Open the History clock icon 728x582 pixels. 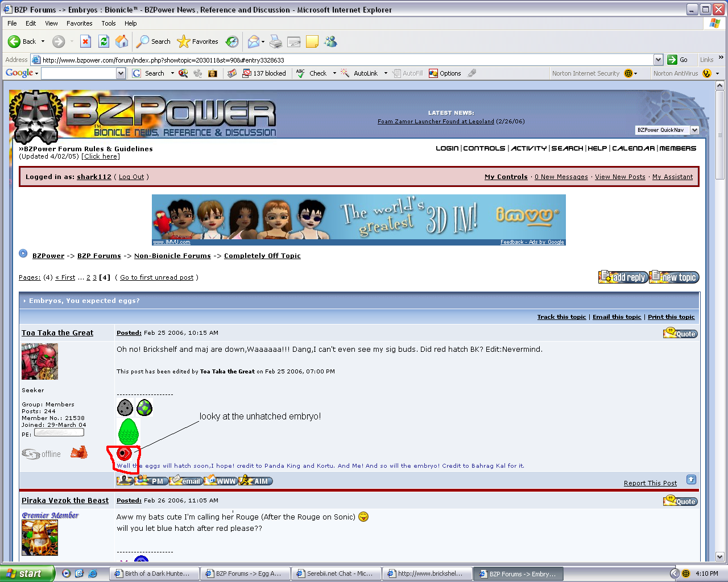point(232,41)
